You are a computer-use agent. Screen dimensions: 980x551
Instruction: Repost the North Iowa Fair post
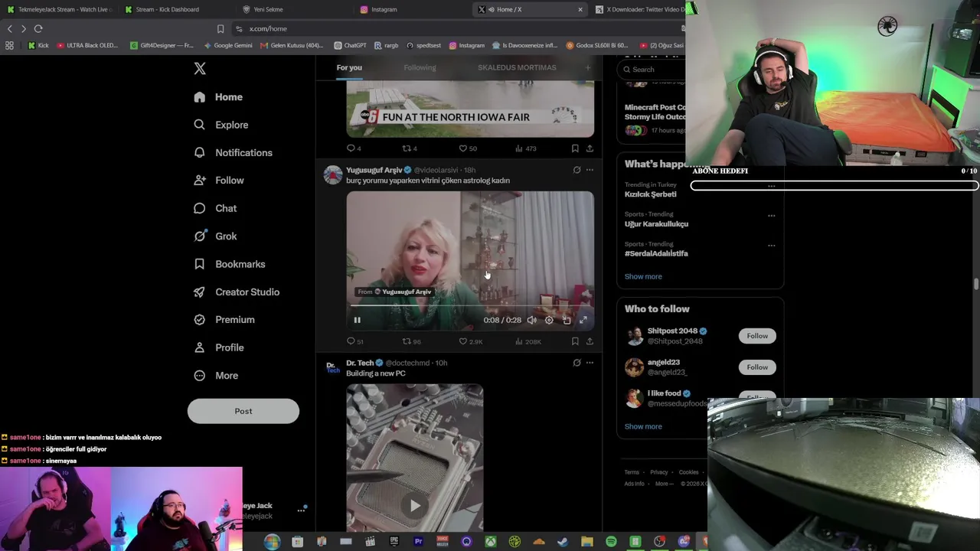point(407,148)
